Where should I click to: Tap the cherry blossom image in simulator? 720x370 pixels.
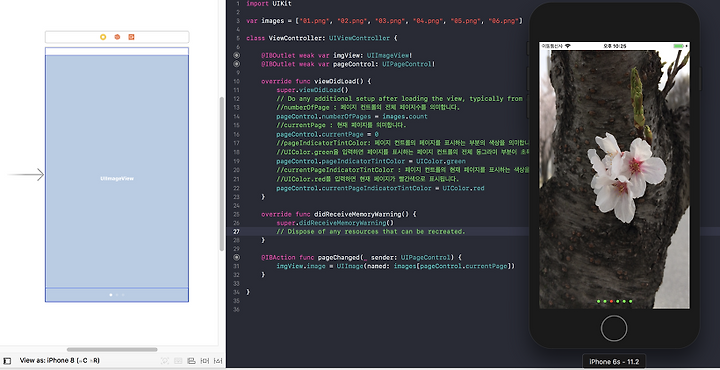(x=614, y=179)
